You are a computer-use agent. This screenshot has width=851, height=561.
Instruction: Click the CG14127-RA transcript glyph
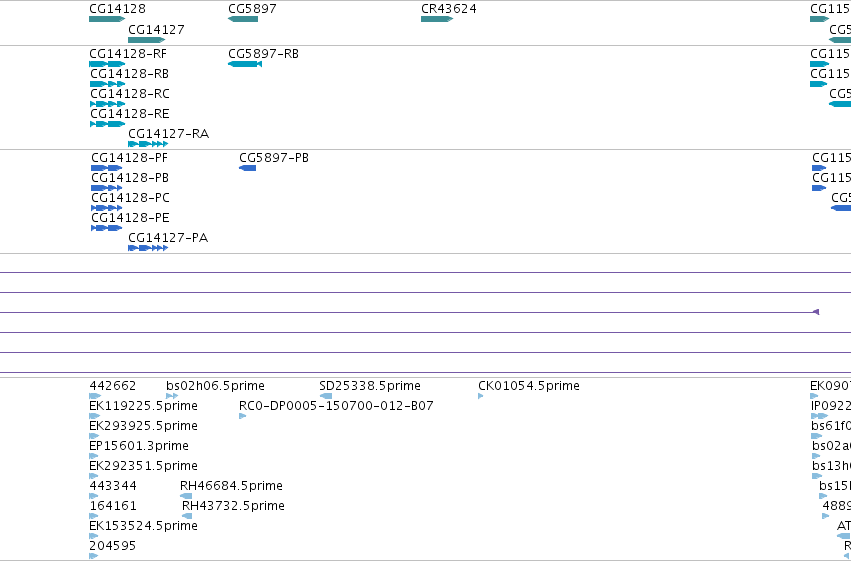click(148, 144)
